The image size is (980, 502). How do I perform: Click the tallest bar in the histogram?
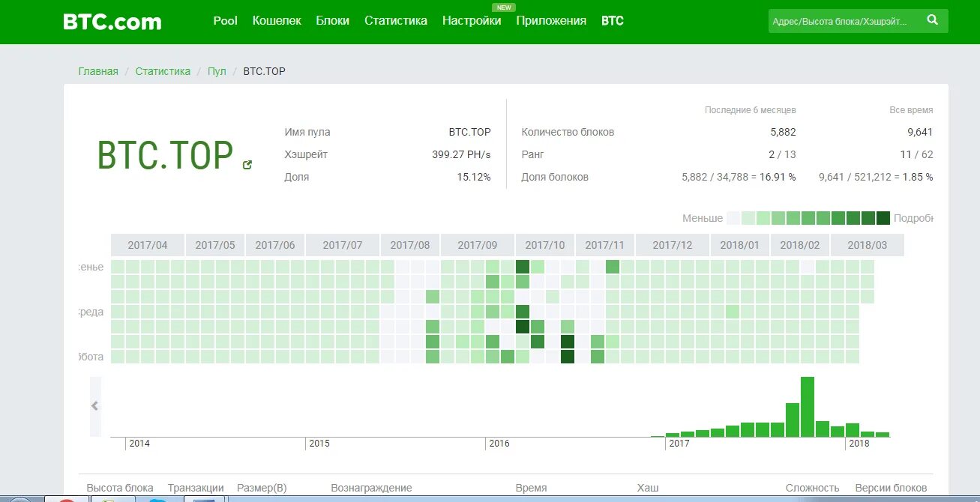(x=808, y=407)
